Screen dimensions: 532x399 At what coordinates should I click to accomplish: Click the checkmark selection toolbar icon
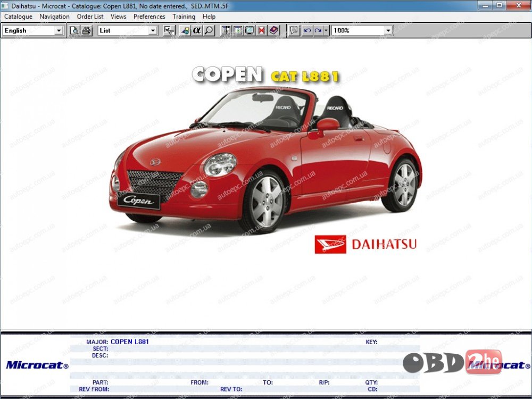click(169, 30)
